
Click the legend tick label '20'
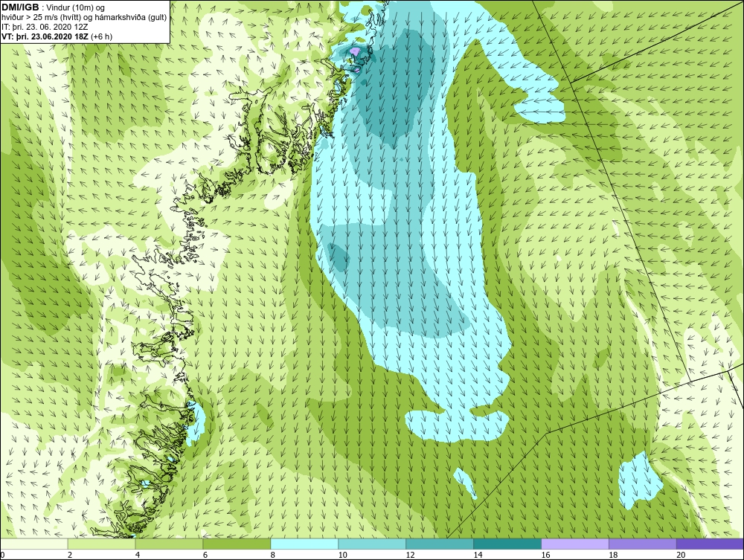coord(681,555)
